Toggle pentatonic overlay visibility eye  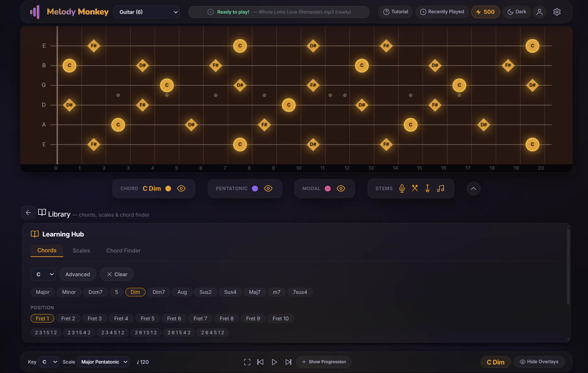[268, 189]
